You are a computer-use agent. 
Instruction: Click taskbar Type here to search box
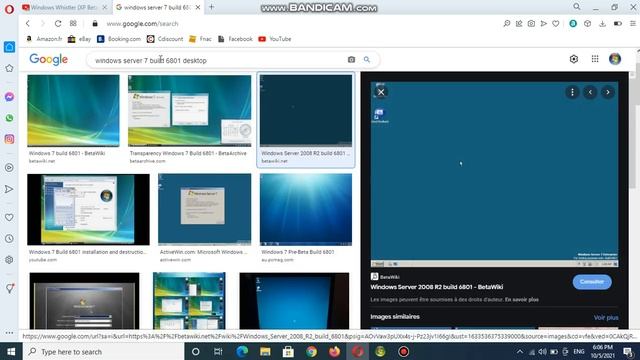(104, 351)
